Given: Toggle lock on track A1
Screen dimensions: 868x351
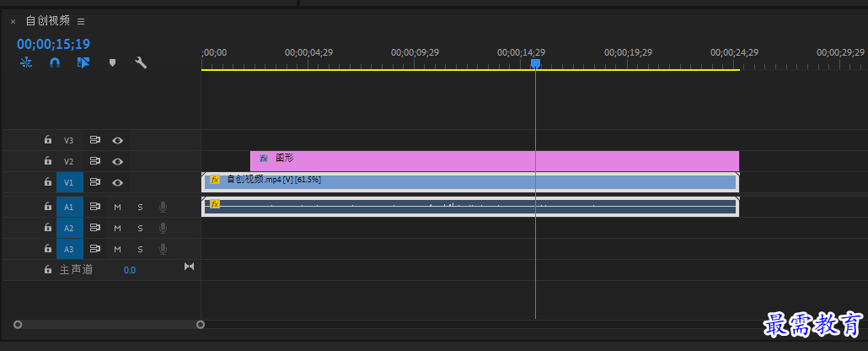Looking at the screenshot, I should 48,206.
